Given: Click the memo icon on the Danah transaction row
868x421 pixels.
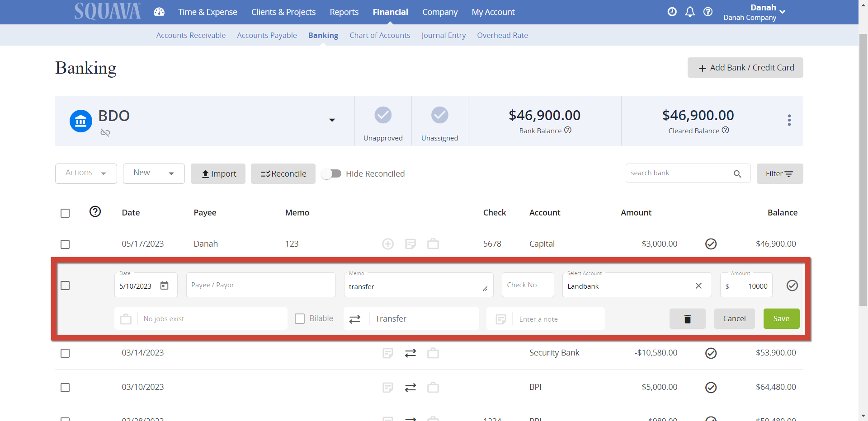Looking at the screenshot, I should (x=410, y=244).
